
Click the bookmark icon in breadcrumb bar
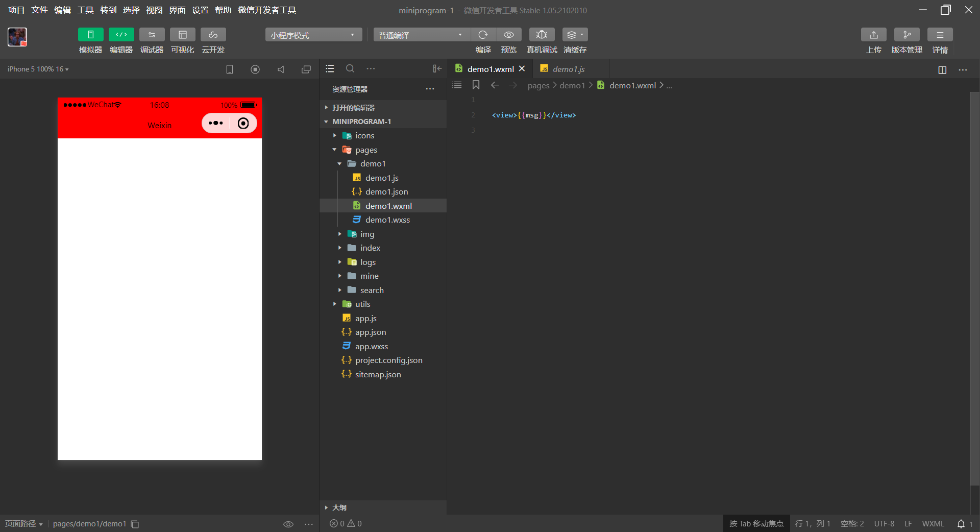tap(476, 85)
